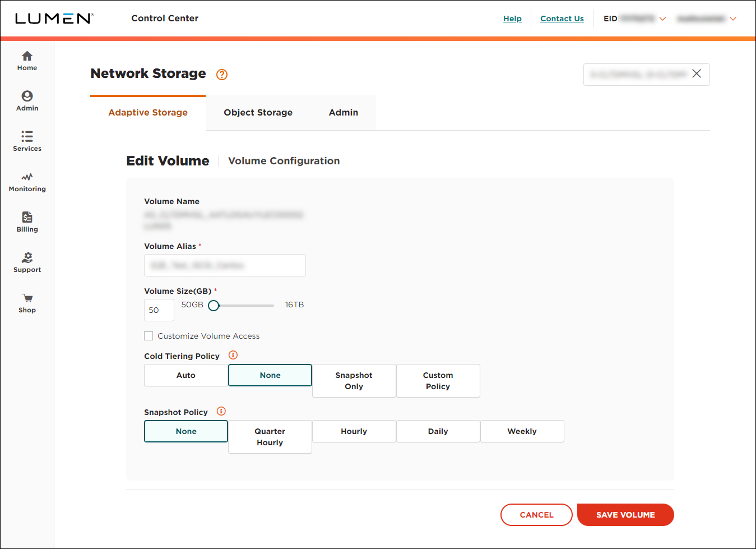Open the Services list icon

27,136
